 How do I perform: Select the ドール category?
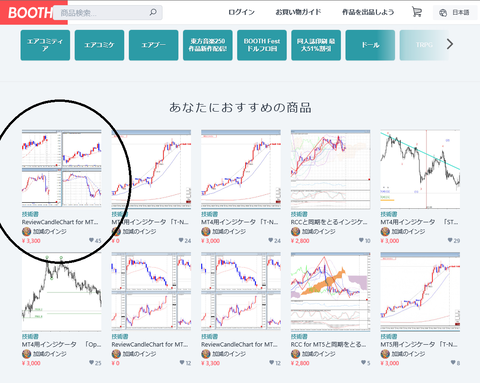coord(370,45)
